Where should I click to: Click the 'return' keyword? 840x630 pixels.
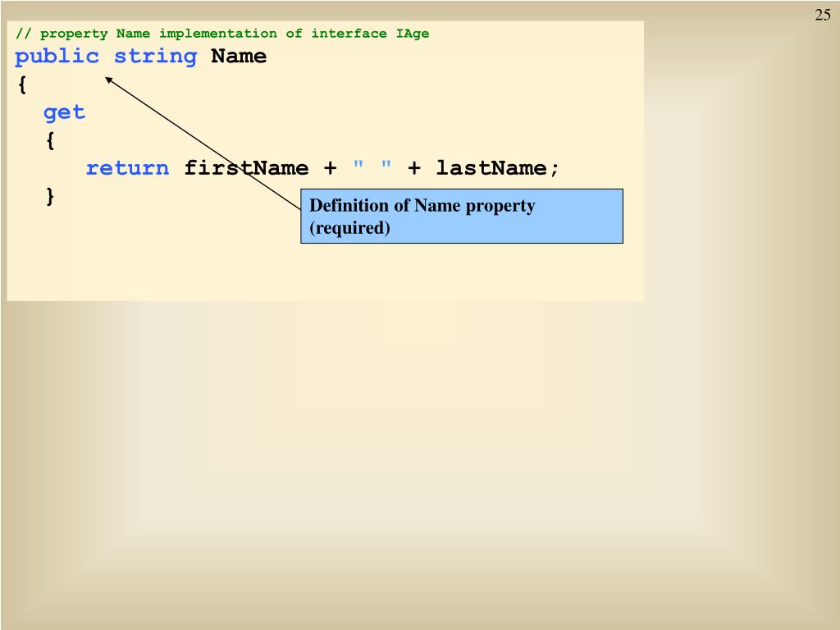[x=127, y=168]
